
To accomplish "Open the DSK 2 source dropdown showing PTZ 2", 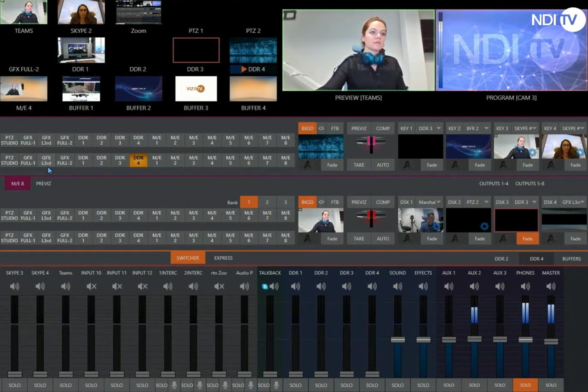I will pos(477,202).
